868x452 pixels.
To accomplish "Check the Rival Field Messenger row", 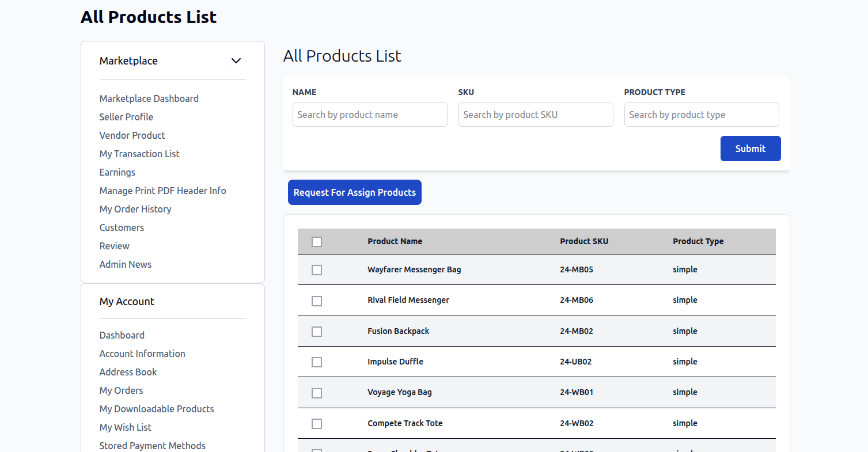I will [x=317, y=301].
